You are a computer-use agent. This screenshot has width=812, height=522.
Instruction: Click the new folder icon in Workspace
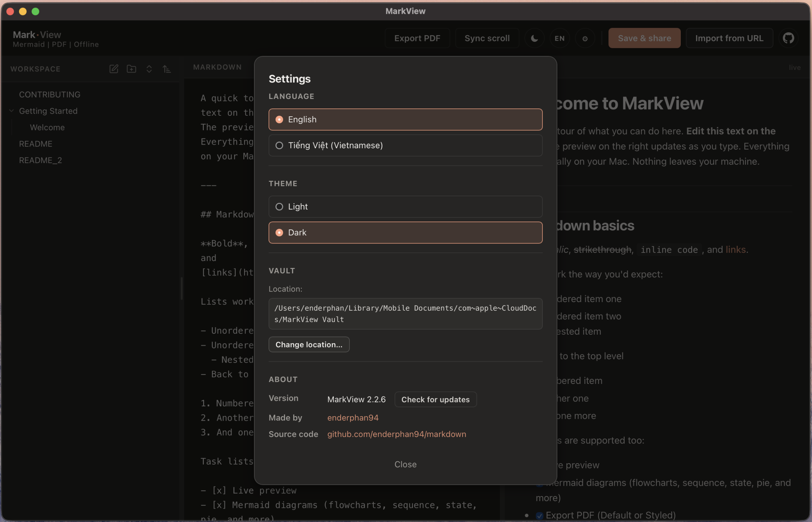coord(131,69)
